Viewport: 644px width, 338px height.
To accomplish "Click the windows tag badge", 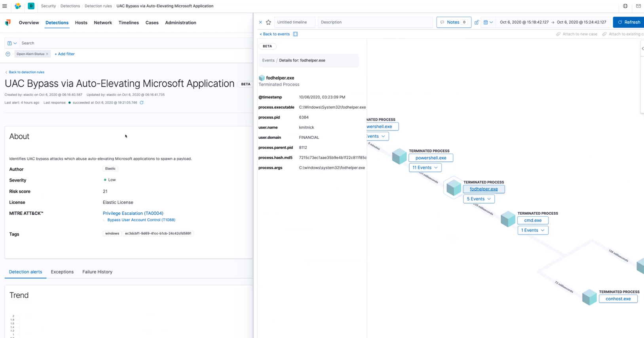I will pyautogui.click(x=112, y=233).
